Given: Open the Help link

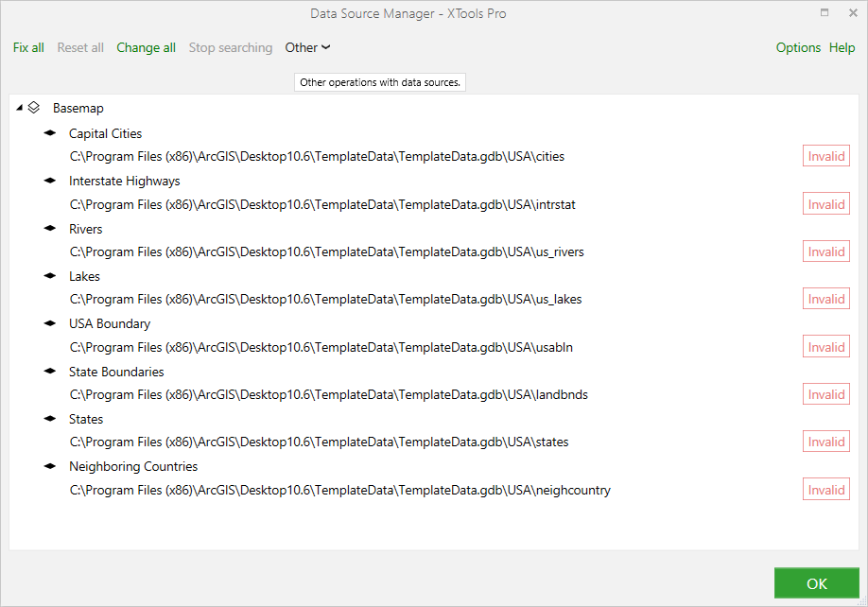Looking at the screenshot, I should pyautogui.click(x=842, y=47).
